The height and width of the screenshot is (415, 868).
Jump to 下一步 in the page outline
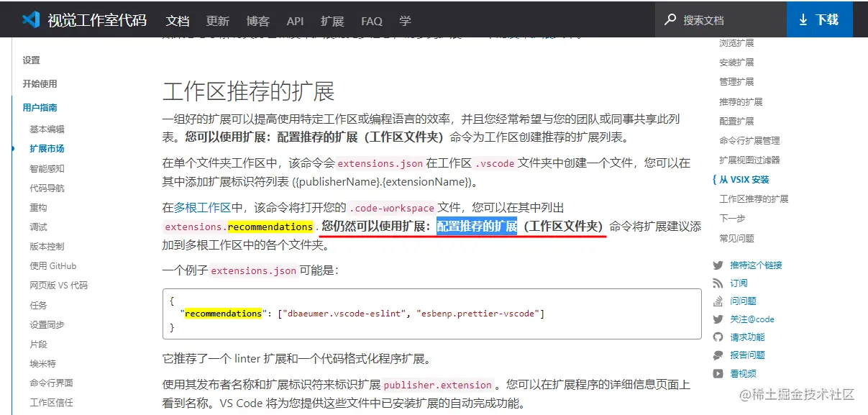[x=732, y=219]
